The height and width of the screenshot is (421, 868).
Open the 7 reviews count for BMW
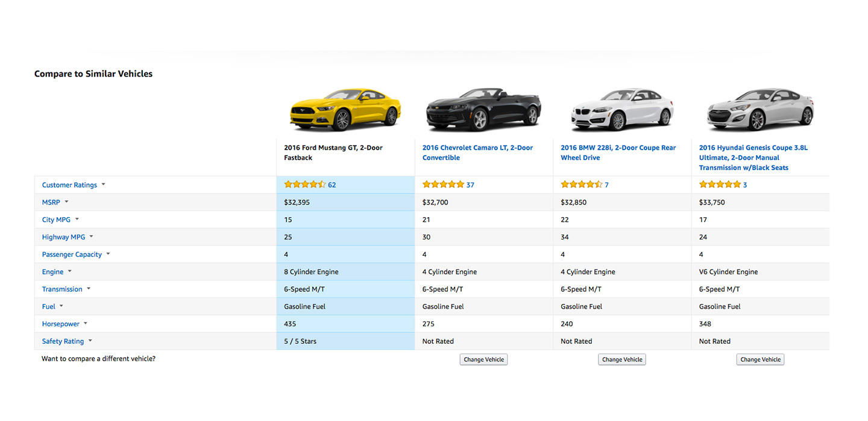(606, 185)
